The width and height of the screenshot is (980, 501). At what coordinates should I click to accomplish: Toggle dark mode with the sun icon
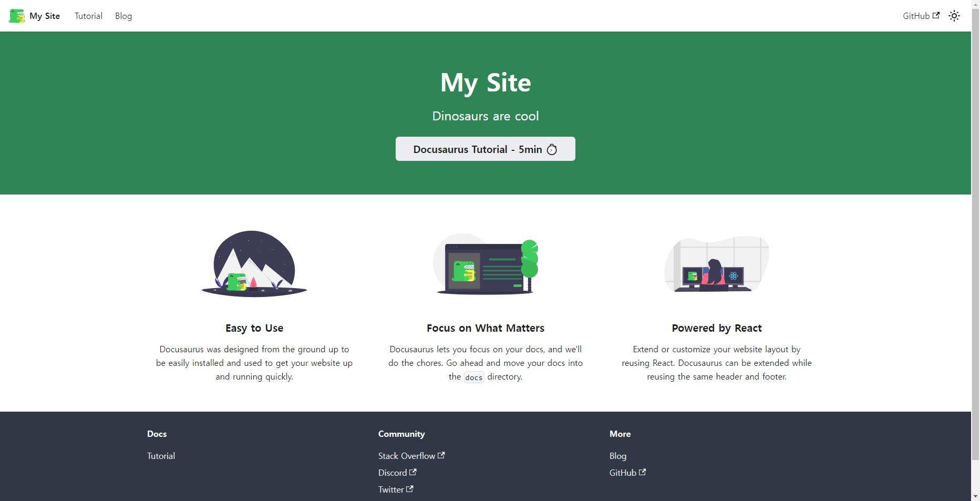(954, 16)
